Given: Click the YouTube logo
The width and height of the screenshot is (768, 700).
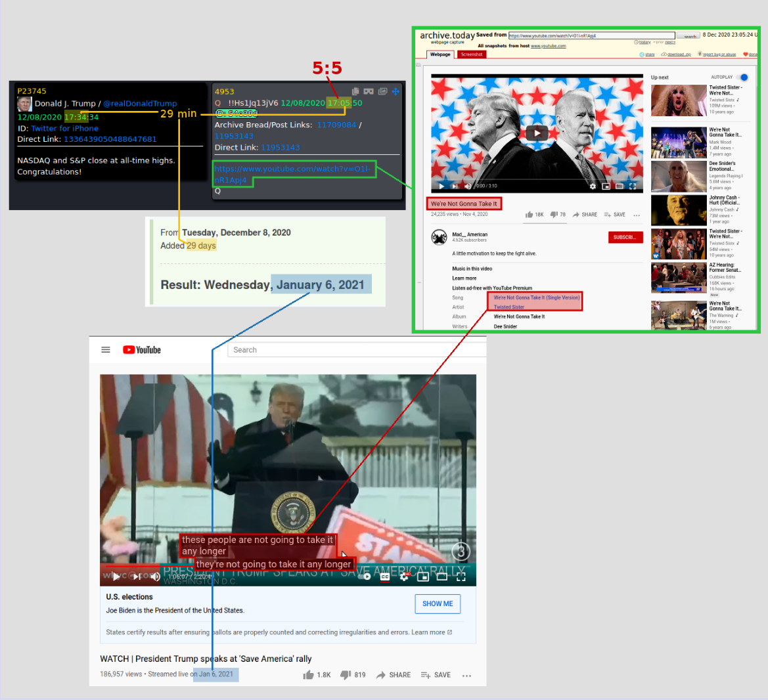Looking at the screenshot, I should pyautogui.click(x=141, y=349).
